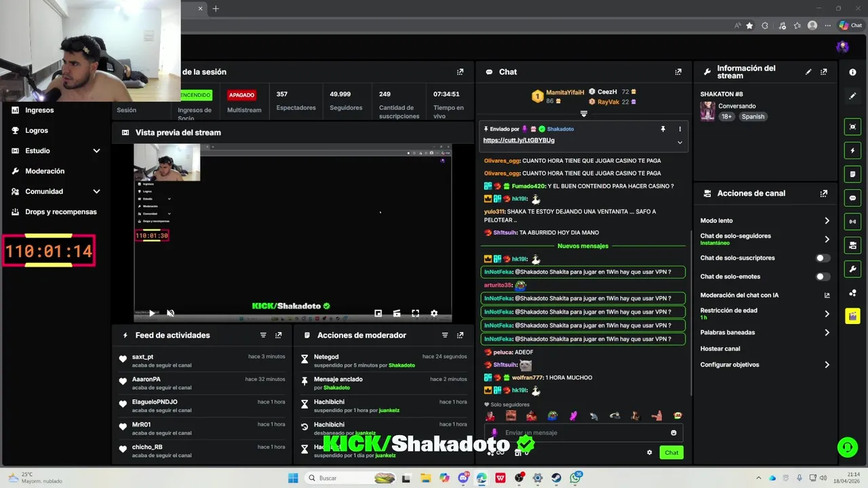The height and width of the screenshot is (488, 868).
Task: Click the Enviar un mensaje field
Action: point(583,432)
